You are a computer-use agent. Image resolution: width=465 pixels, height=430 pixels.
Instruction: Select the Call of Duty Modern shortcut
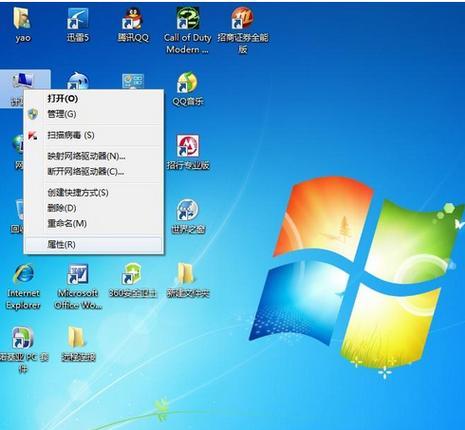(188, 18)
